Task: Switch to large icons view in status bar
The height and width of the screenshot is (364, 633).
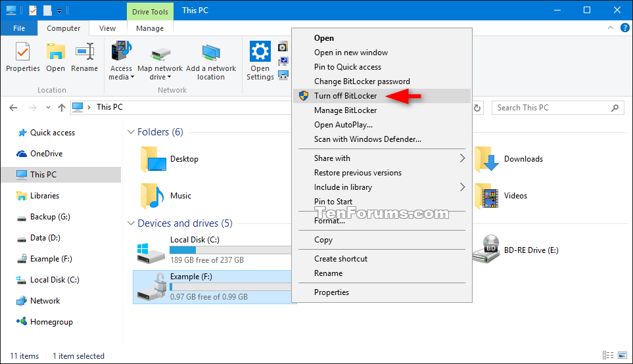Action: 622,355
